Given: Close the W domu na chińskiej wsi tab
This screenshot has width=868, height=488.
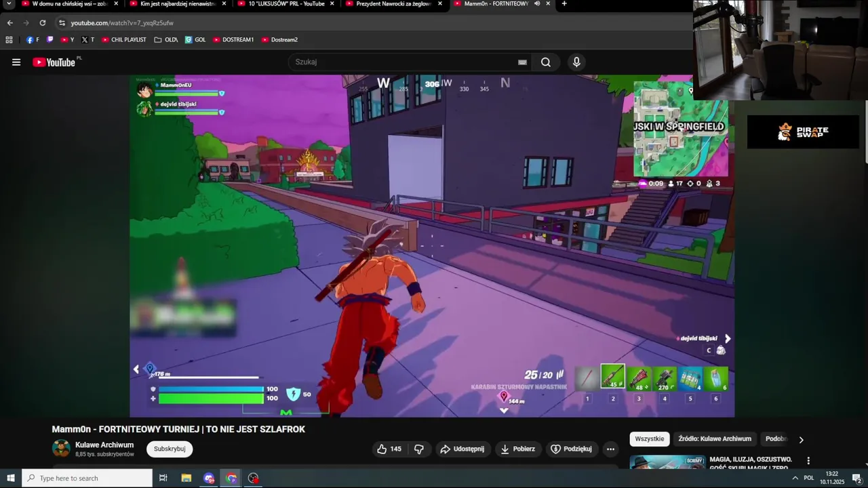Looking at the screenshot, I should click(116, 3).
